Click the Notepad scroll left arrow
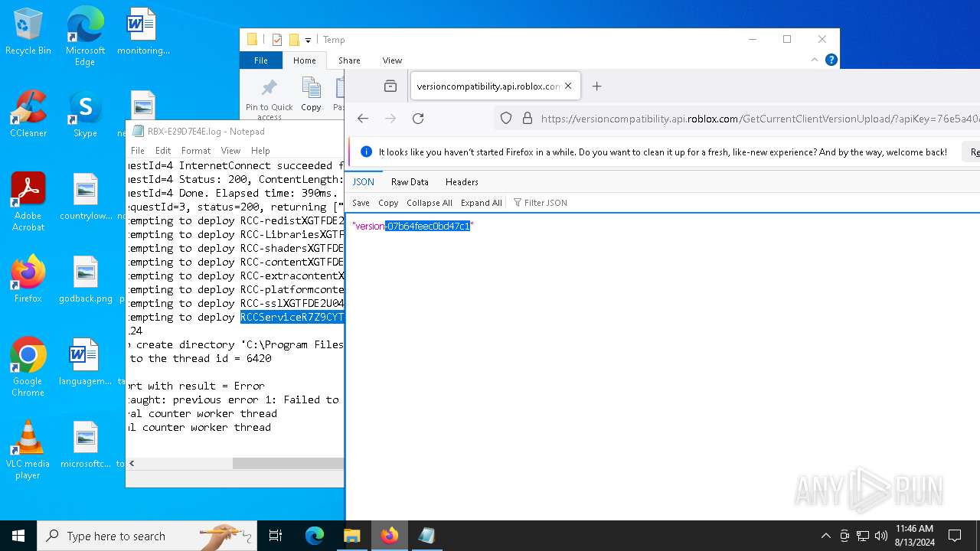 click(132, 463)
